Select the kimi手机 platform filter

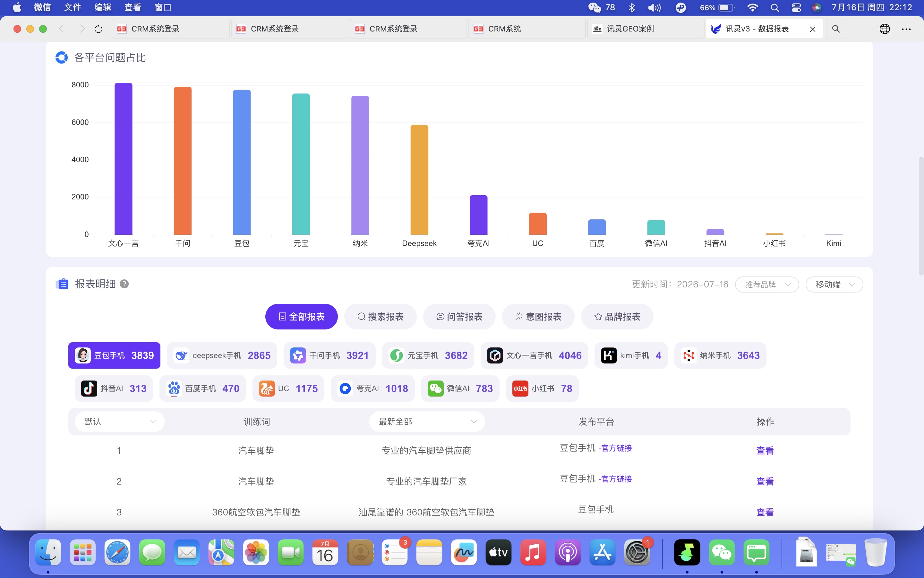[631, 355]
